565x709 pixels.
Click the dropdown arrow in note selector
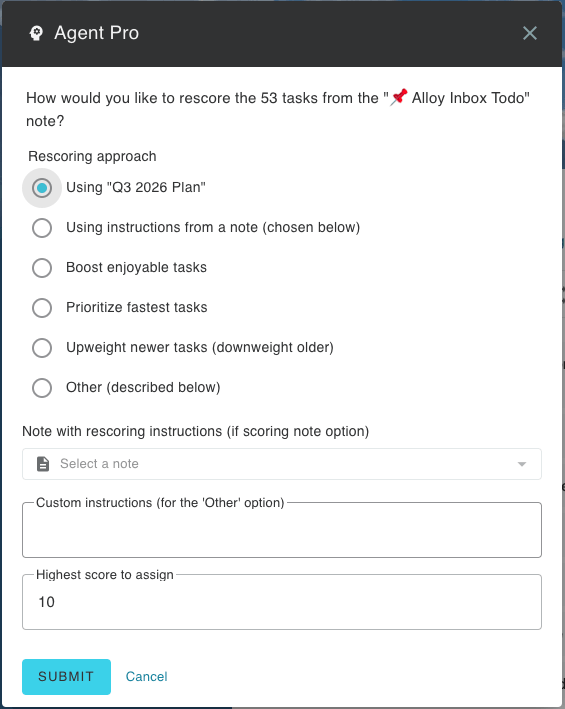coord(522,464)
